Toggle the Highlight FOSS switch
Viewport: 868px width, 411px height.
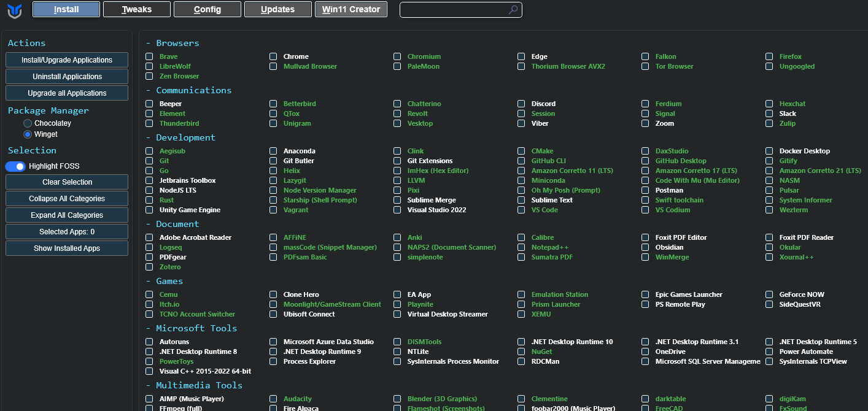click(15, 166)
